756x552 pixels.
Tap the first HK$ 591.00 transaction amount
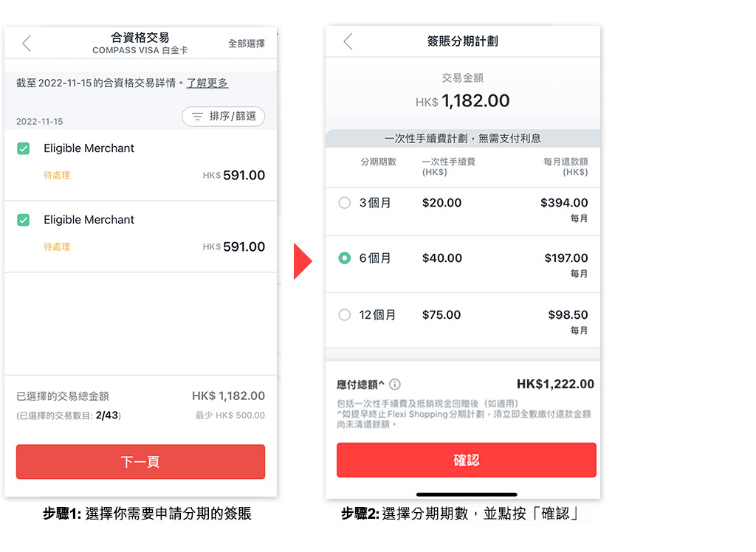coord(234,175)
